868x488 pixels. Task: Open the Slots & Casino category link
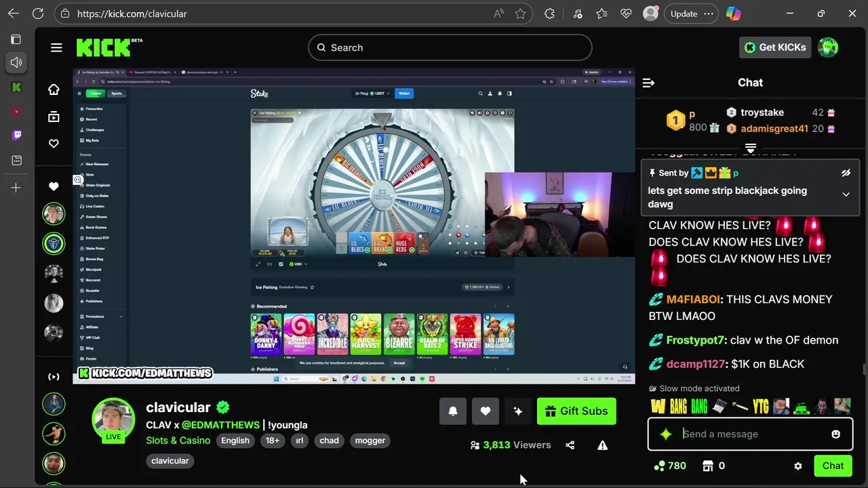click(178, 441)
